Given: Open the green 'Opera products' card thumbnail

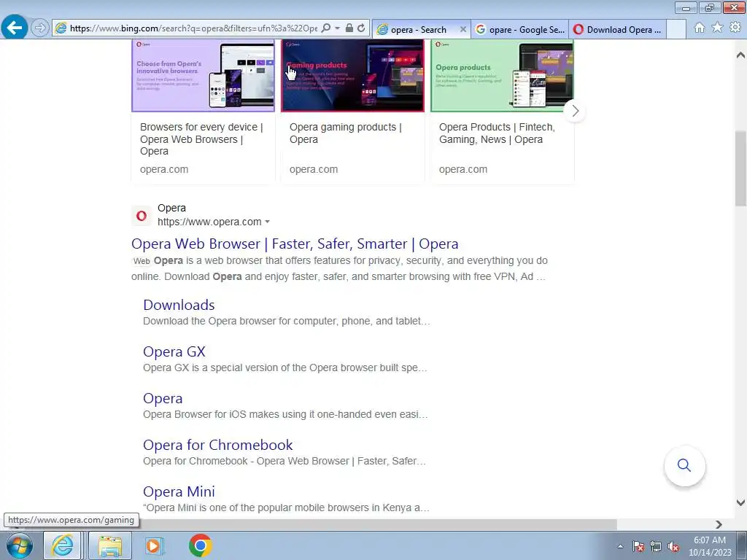Looking at the screenshot, I should [502, 76].
